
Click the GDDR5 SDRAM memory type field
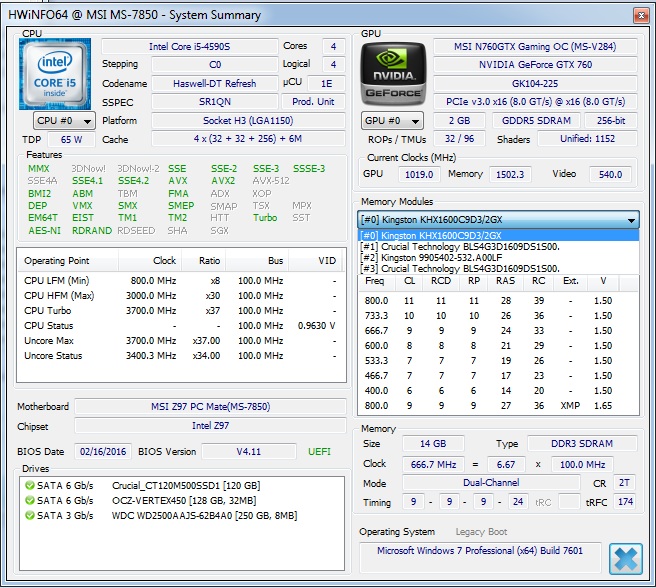pyautogui.click(x=536, y=121)
